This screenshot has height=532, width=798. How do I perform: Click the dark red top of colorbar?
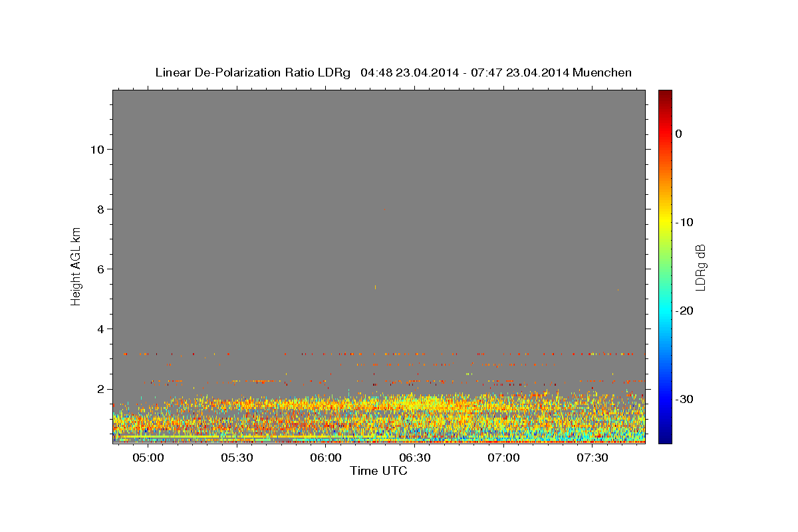pos(665,94)
